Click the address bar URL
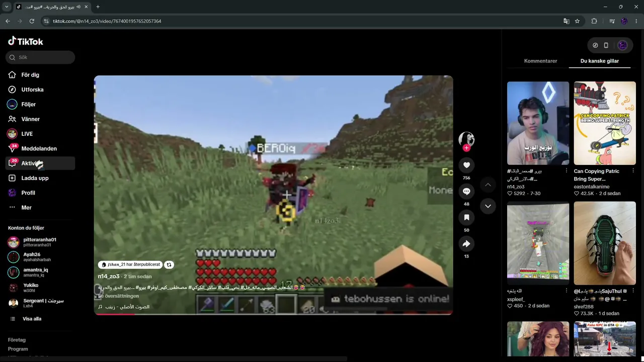This screenshot has width=644, height=362. (107, 21)
